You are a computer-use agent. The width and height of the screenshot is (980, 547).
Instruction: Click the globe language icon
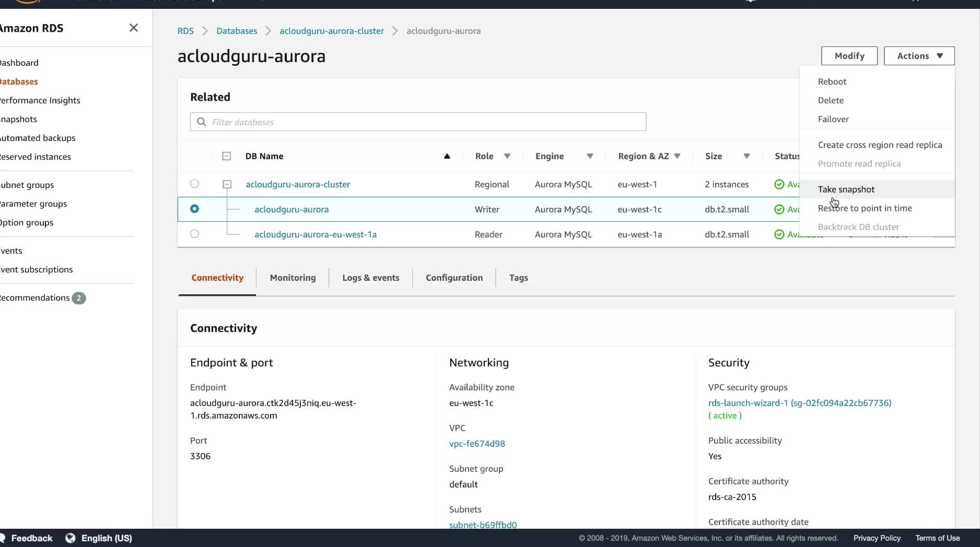[71, 538]
